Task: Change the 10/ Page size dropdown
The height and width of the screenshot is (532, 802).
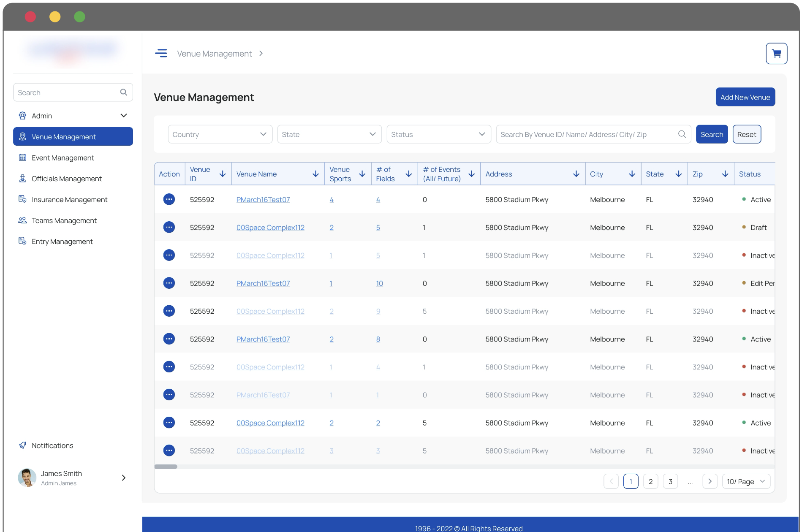Action: [746, 481]
